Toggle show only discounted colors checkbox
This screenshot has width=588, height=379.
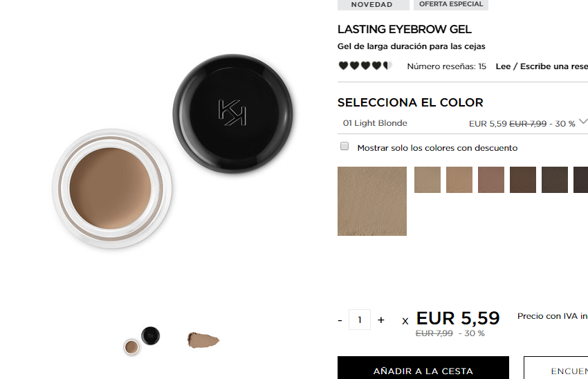coord(344,146)
